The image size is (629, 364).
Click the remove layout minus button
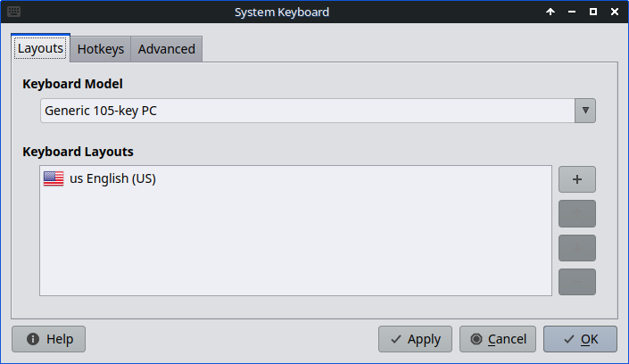tap(576, 282)
